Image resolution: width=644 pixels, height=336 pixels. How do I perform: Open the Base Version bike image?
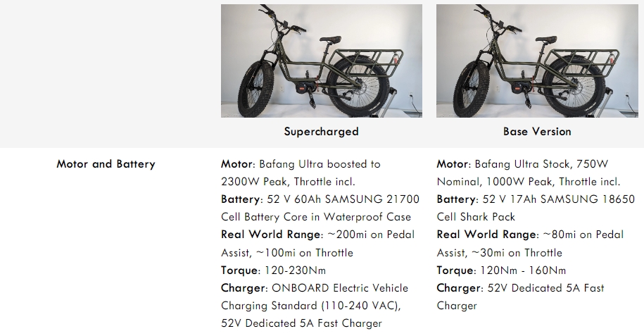tap(537, 61)
